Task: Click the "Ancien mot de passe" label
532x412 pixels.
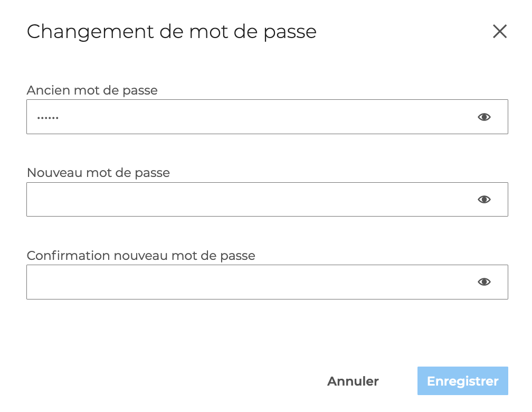Action: click(92, 90)
